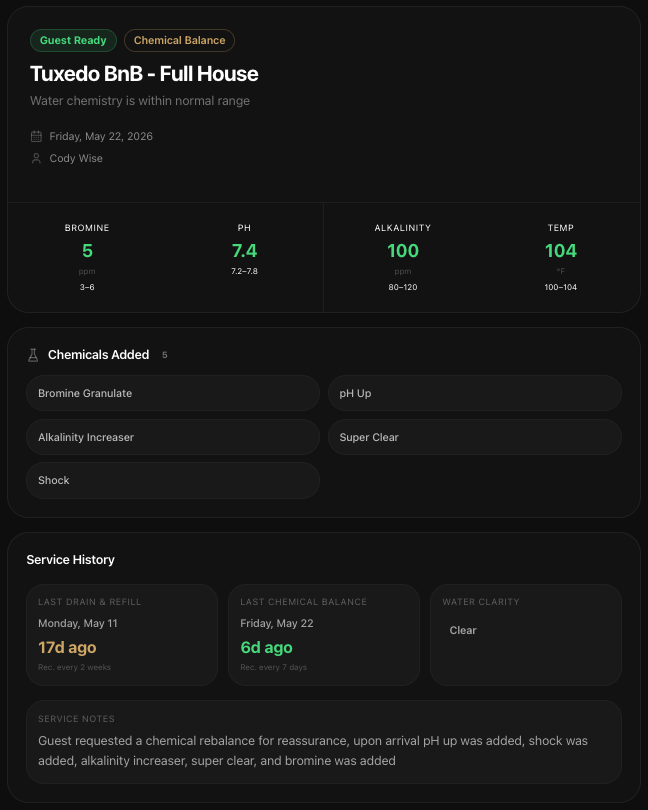Click the bromine range 3–6
The height and width of the screenshot is (810, 648).
87,287
